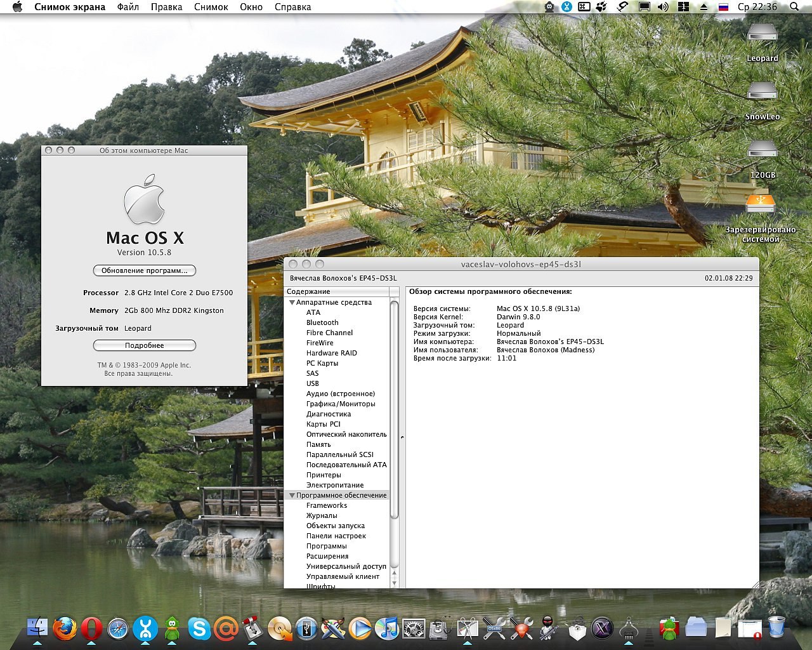Open the paw print menu bar icon

click(x=601, y=7)
